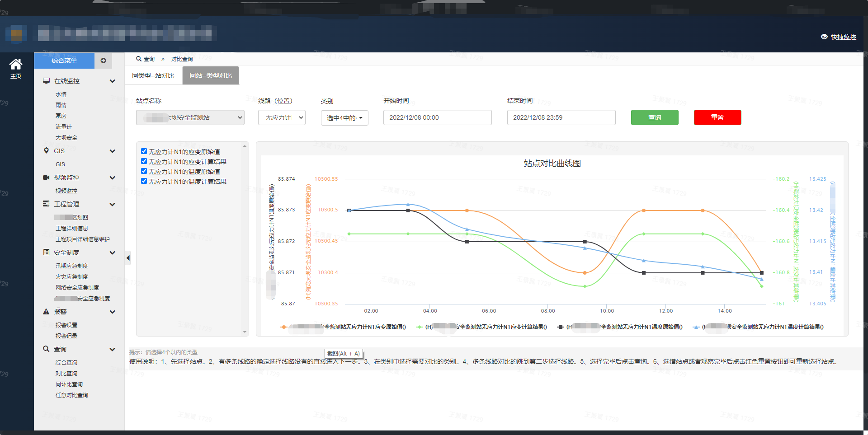Image resolution: width=868 pixels, height=435 pixels.
Task: Open 泵房 in the sidebar
Action: point(61,116)
